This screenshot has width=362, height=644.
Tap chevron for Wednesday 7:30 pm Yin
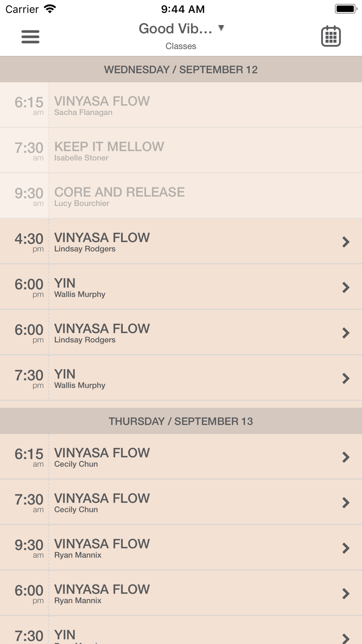coord(346,379)
